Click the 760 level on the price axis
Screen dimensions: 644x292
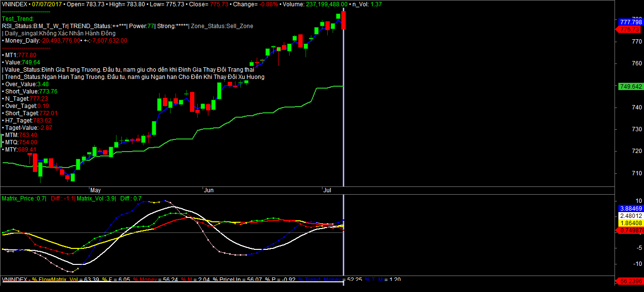click(625, 63)
